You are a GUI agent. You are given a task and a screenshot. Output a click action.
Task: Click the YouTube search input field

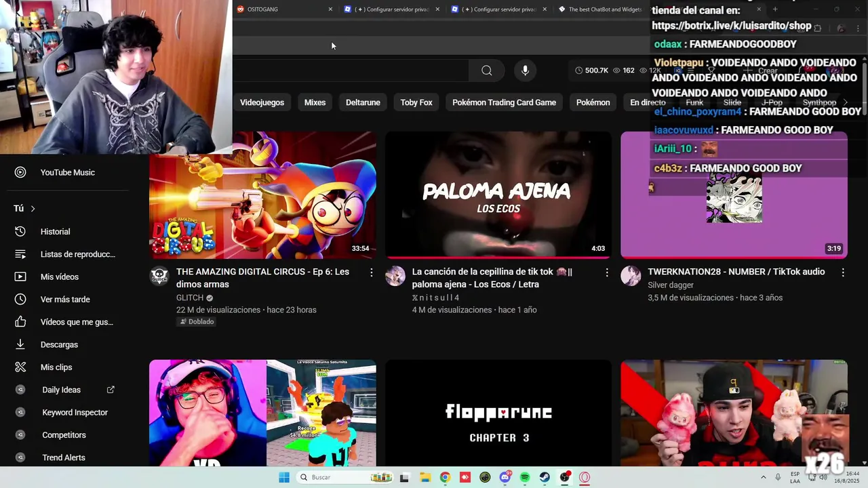coord(351,70)
